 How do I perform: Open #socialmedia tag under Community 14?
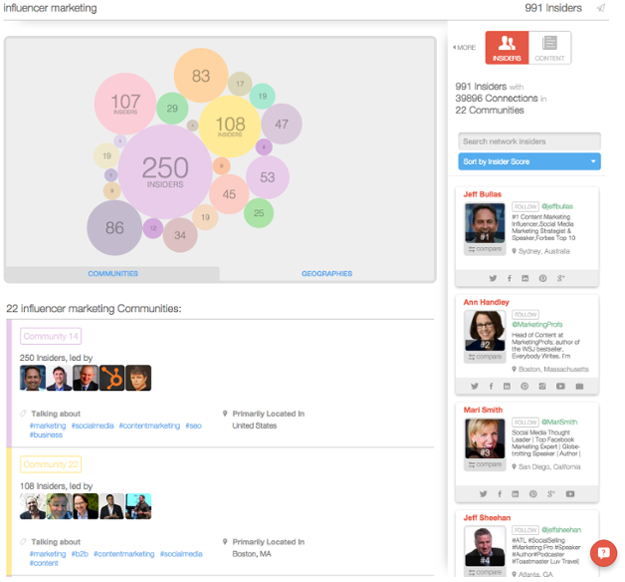(92, 426)
